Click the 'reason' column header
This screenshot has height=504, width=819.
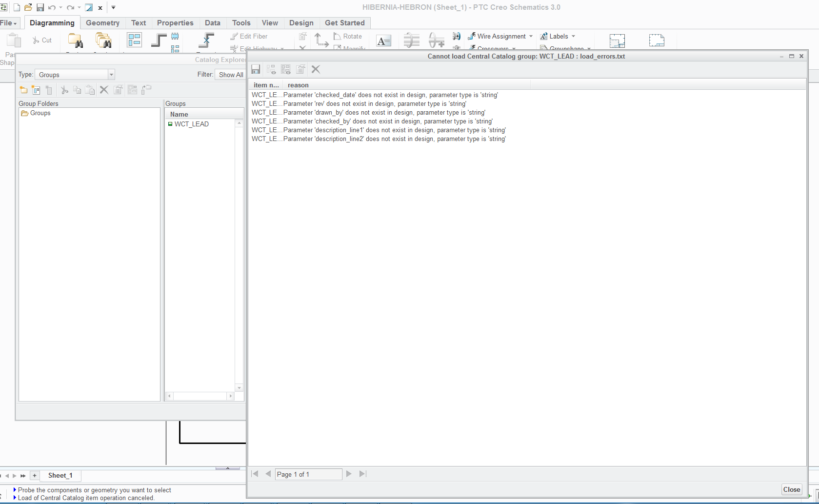click(x=406, y=85)
